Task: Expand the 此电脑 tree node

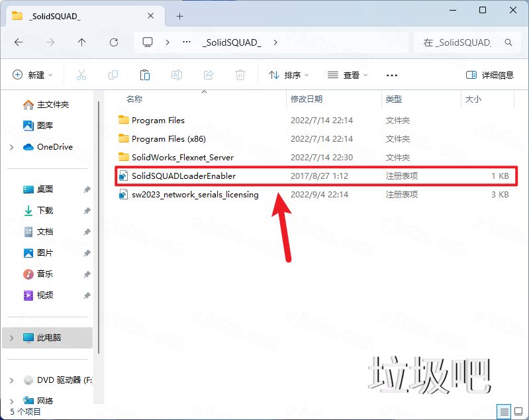Action: coord(12,338)
